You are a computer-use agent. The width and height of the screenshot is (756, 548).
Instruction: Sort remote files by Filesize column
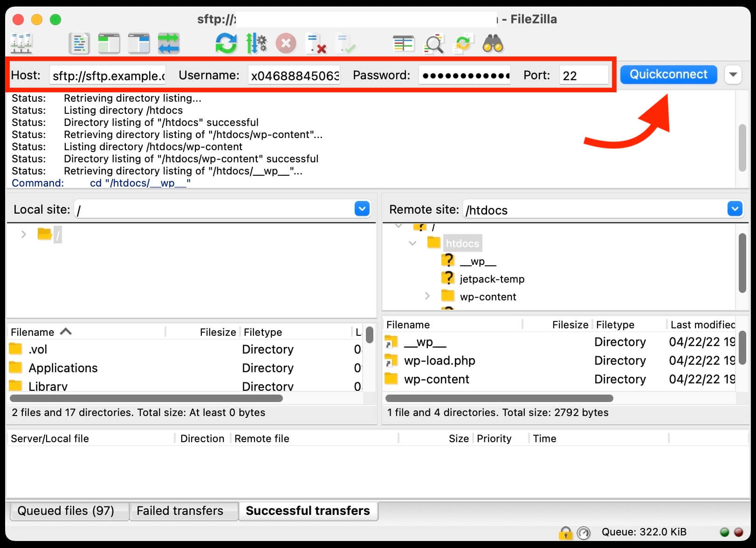pos(557,325)
